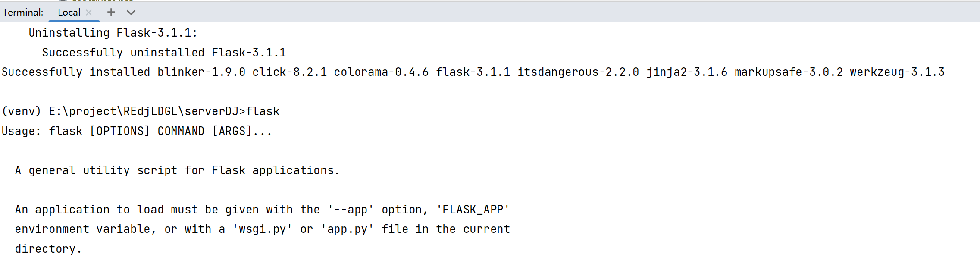Select the Local terminal tab

click(x=69, y=12)
